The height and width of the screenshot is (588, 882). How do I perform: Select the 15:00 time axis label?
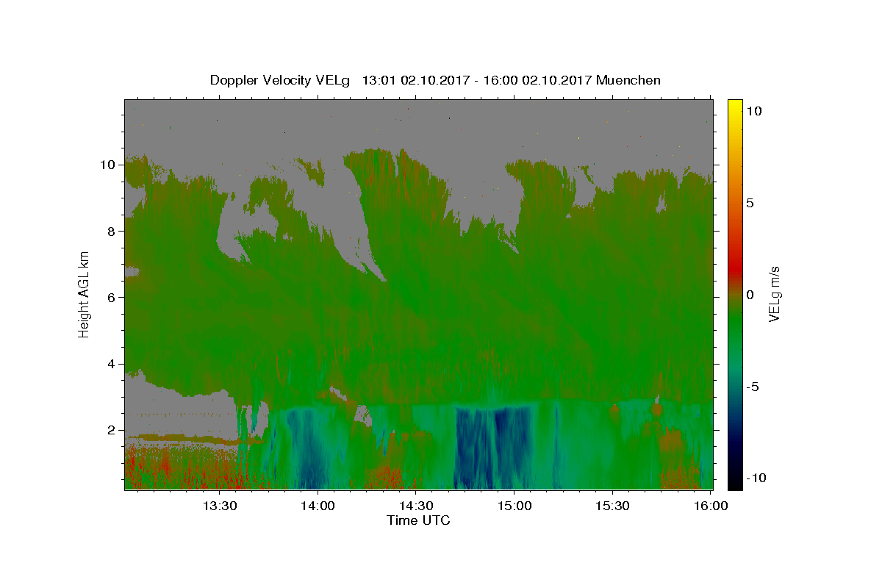coord(514,506)
